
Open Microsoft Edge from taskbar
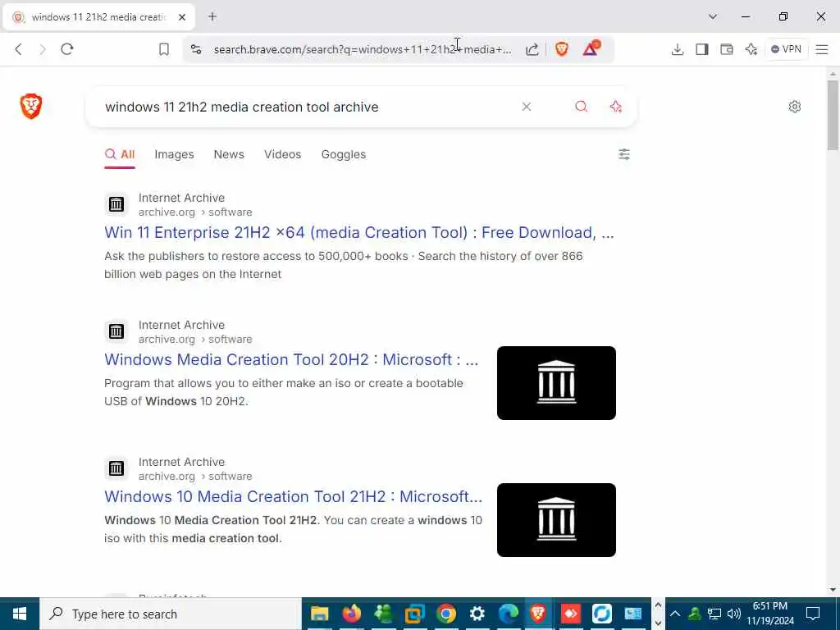click(509, 614)
